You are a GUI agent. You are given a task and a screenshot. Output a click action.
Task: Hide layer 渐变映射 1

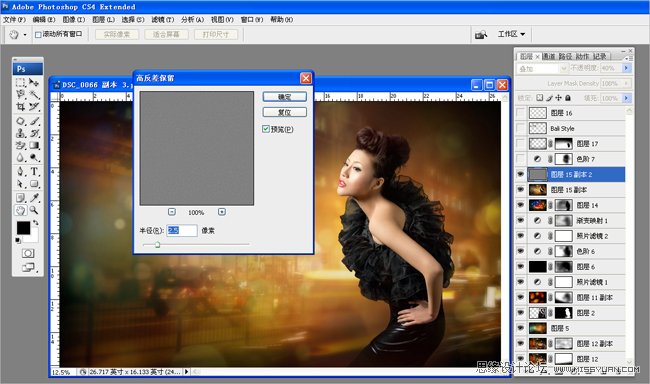(520, 220)
